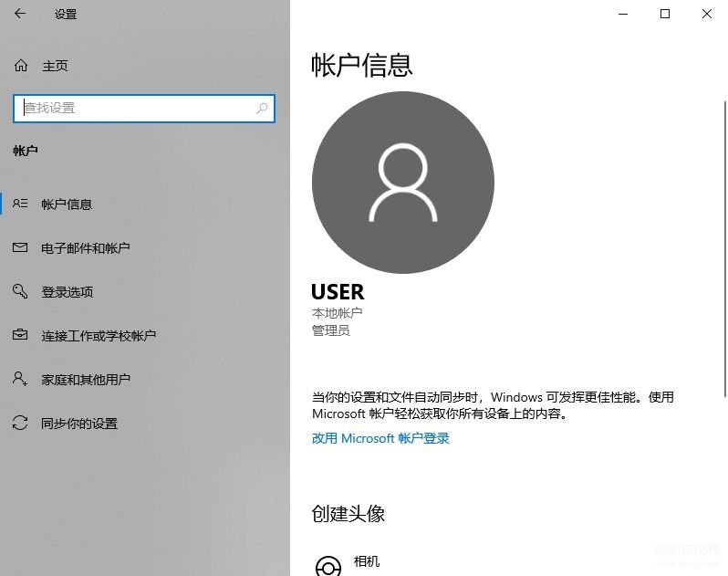Maximize the Settings window

(x=665, y=14)
